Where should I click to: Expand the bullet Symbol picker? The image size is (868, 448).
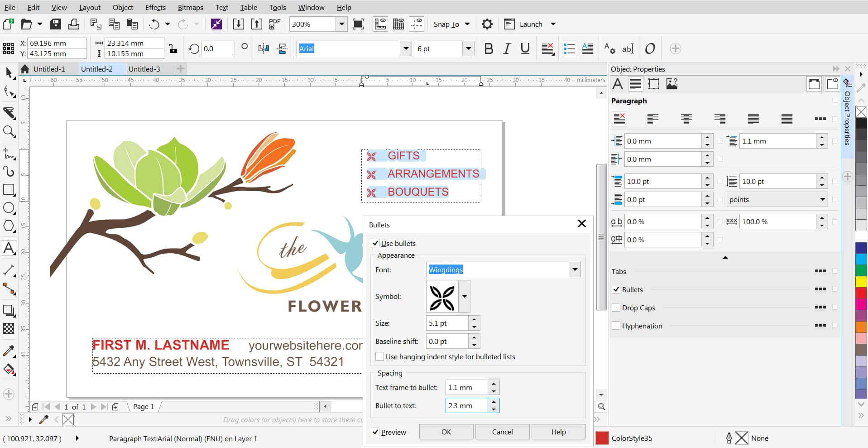tap(464, 296)
